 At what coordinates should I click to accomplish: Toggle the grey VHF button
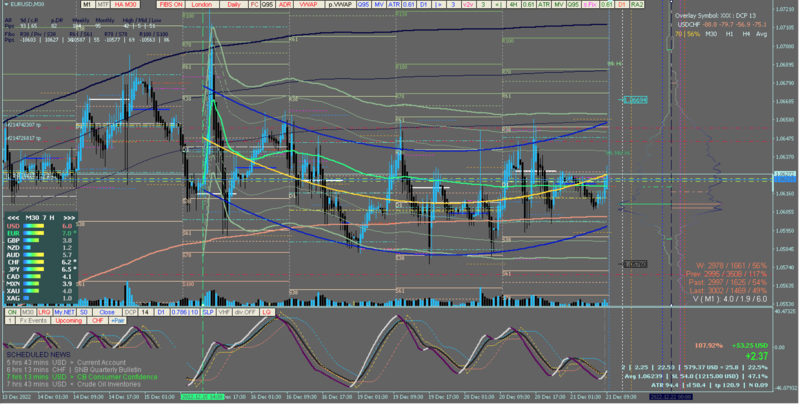tap(224, 312)
